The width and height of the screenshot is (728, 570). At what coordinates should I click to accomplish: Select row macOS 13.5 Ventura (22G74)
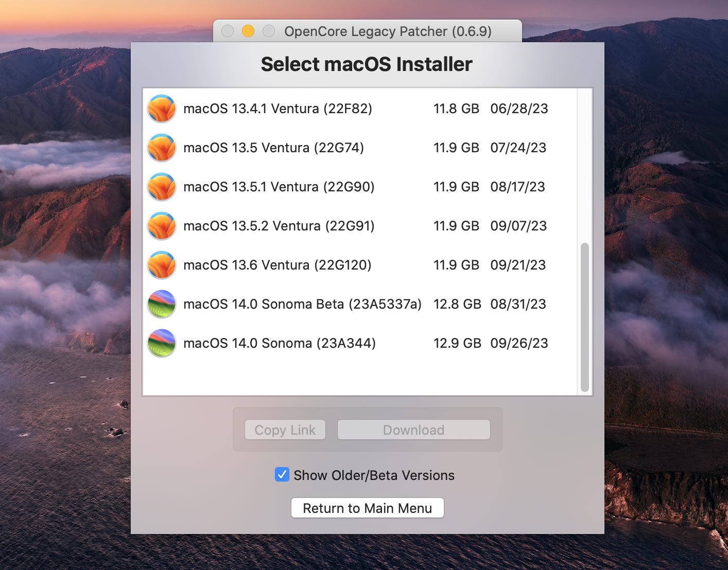click(x=360, y=148)
